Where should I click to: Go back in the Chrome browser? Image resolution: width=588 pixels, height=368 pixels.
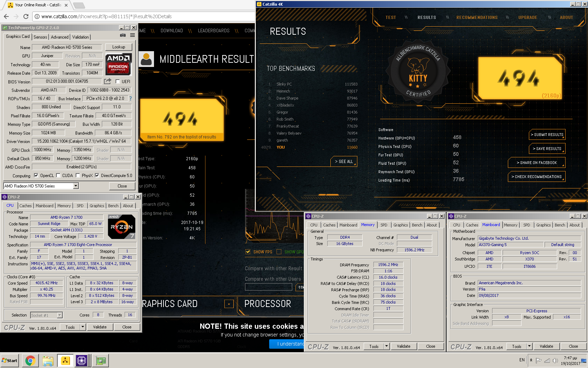[x=6, y=16]
